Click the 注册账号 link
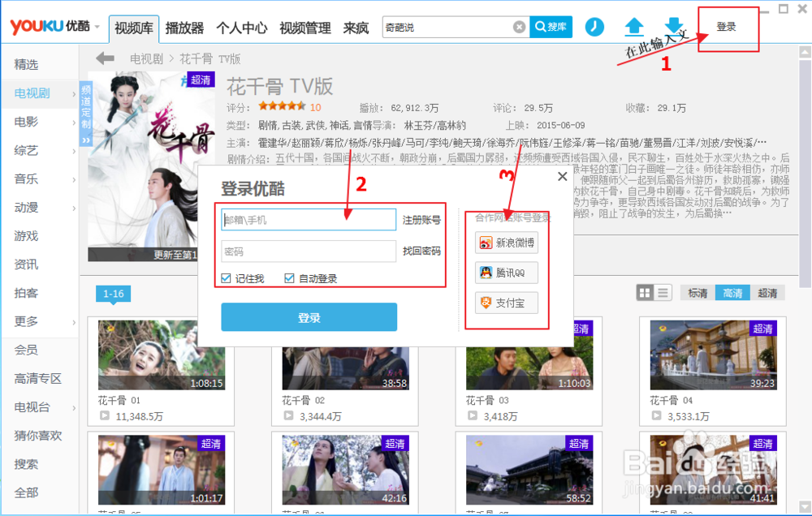The height and width of the screenshot is (516, 812). pos(421,221)
